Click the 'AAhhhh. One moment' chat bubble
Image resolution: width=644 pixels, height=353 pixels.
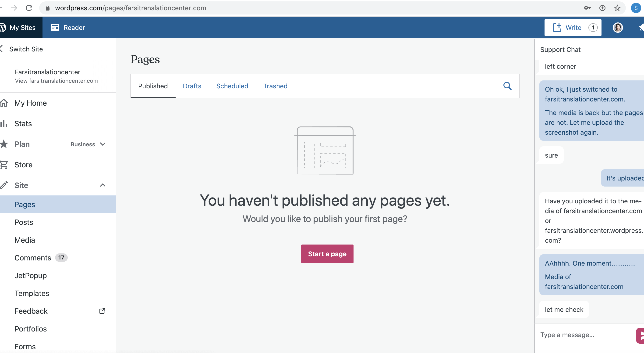coord(591,275)
